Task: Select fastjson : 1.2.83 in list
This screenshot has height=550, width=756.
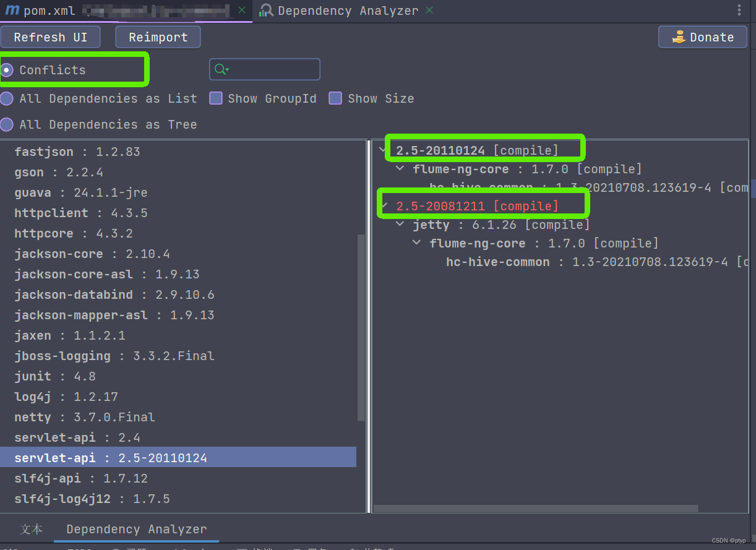Action: pos(179,152)
